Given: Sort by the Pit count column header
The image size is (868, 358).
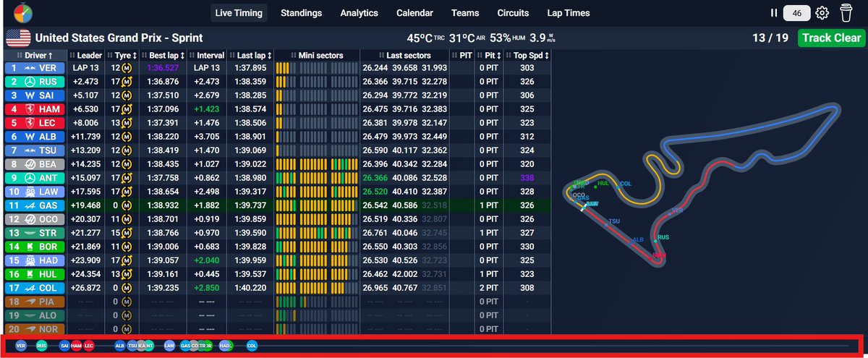Looking at the screenshot, I should point(490,55).
